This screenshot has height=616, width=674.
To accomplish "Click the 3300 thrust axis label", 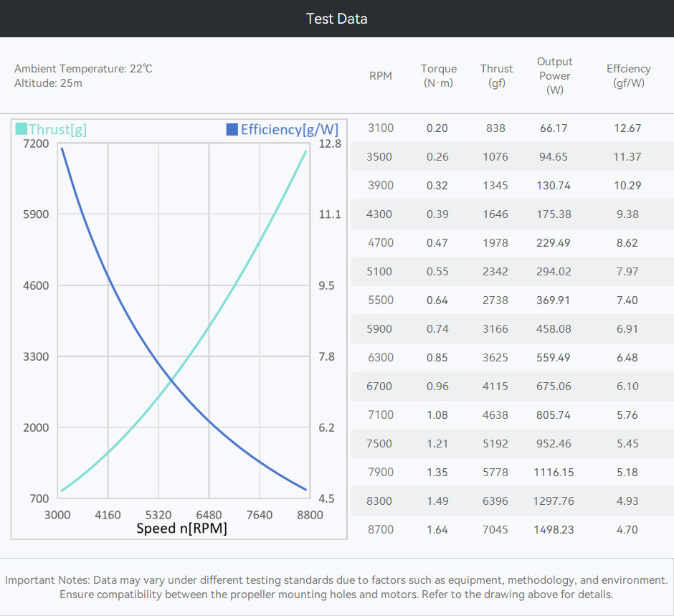I will click(36, 356).
